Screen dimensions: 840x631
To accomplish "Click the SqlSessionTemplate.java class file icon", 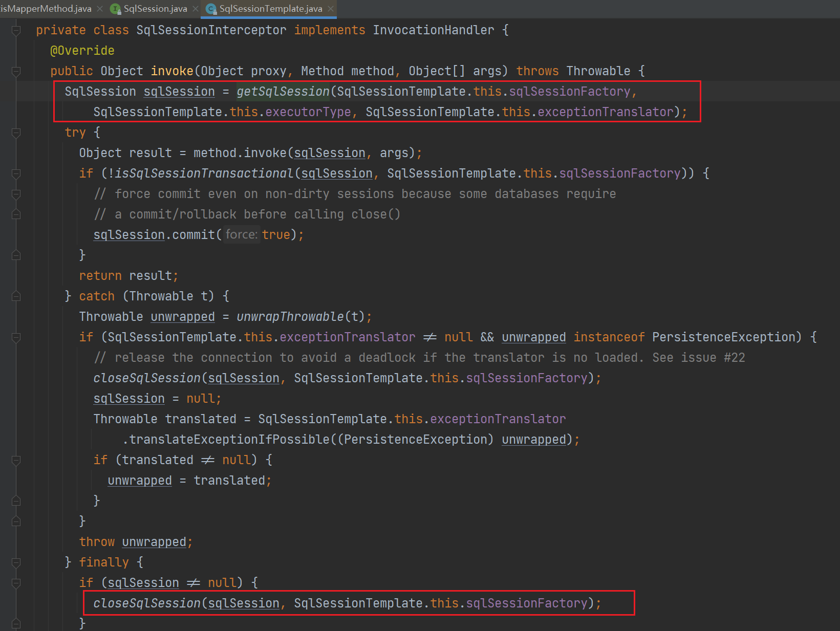I will tap(211, 9).
